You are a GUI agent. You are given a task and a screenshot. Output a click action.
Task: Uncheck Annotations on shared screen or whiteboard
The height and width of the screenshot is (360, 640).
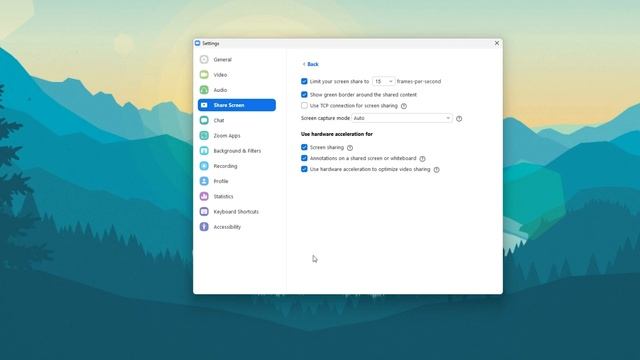coord(304,158)
